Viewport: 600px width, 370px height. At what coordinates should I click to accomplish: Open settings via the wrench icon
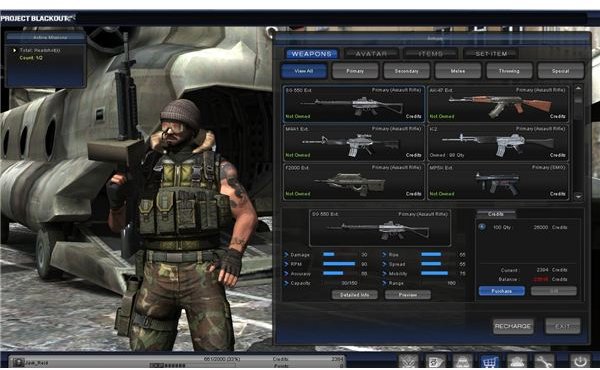[544, 362]
